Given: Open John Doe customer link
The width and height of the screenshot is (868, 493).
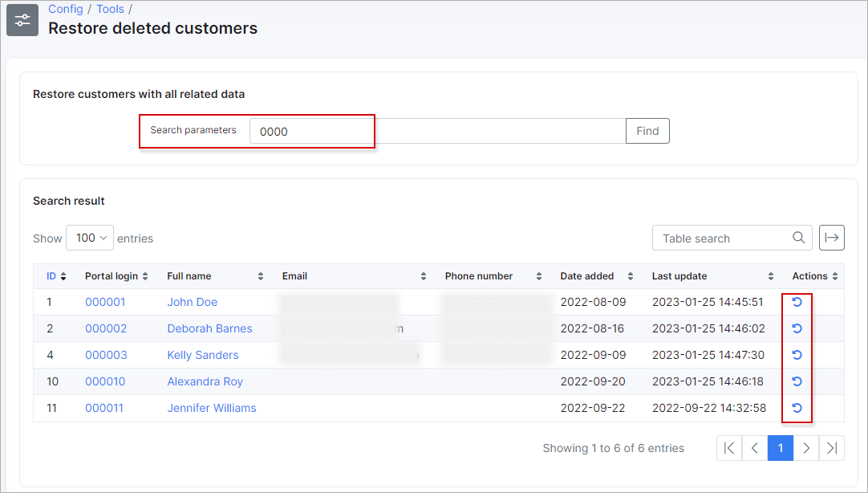Looking at the screenshot, I should coord(192,302).
